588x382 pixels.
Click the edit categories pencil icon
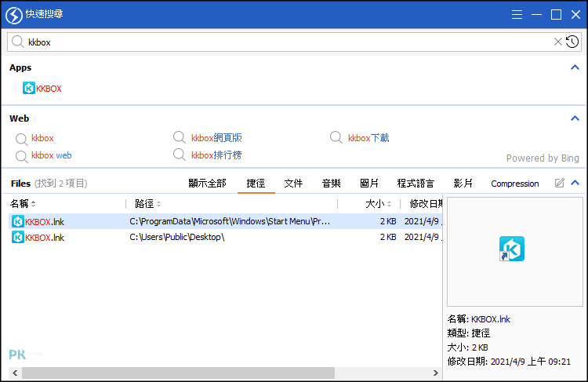[559, 183]
